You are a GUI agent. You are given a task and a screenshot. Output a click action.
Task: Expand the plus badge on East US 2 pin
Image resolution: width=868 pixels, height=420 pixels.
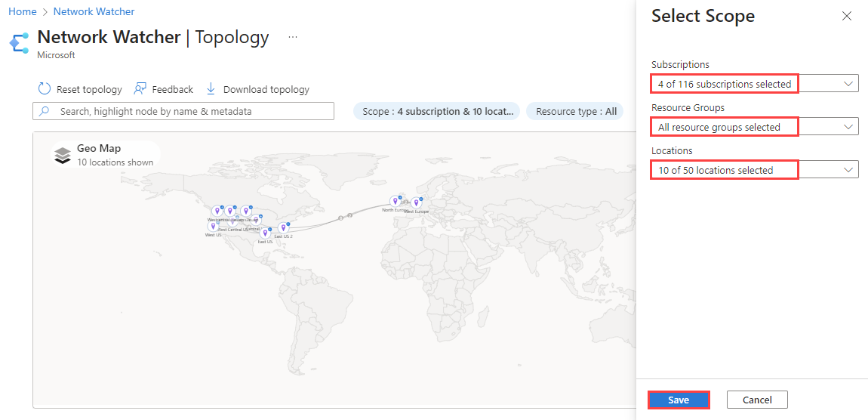[x=288, y=224]
